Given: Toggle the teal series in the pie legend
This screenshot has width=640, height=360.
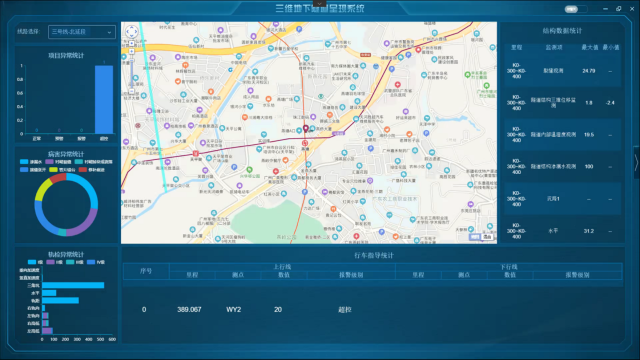Looking at the screenshot, I should click(x=94, y=162).
